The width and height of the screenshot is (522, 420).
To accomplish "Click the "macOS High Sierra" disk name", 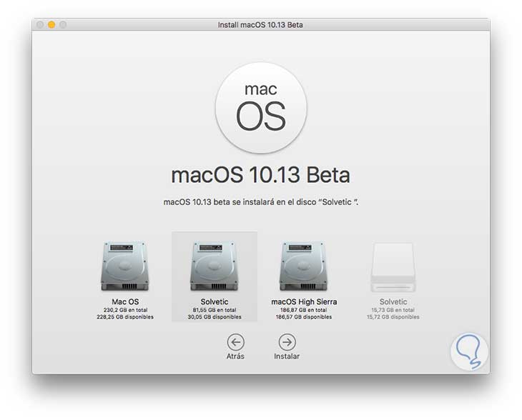I will point(304,301).
